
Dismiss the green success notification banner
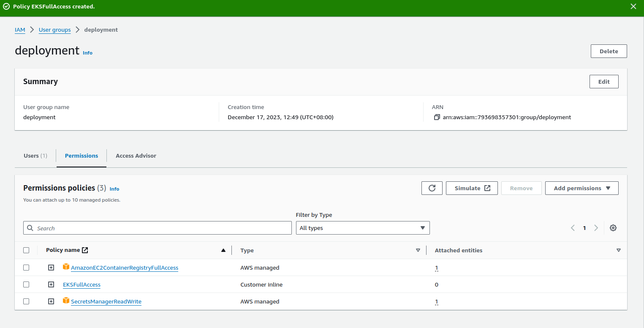click(633, 6)
